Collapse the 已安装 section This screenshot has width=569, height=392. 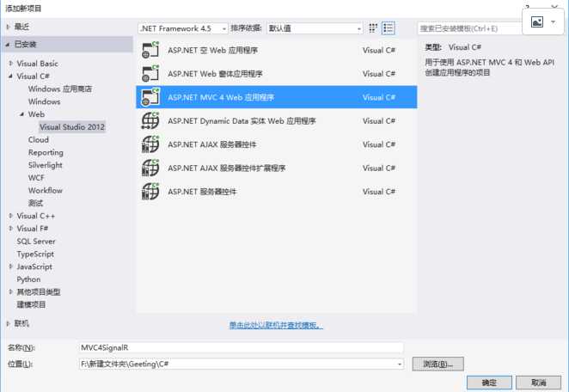point(8,45)
